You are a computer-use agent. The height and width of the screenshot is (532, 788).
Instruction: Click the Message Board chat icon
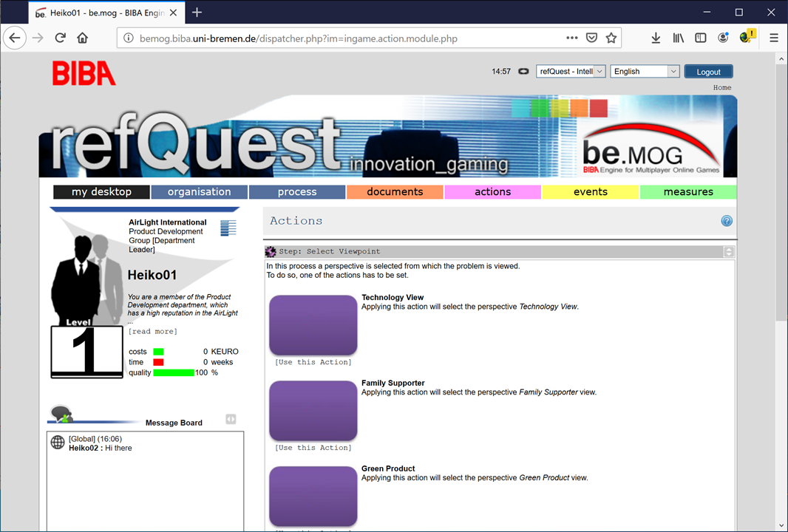pyautogui.click(x=62, y=415)
